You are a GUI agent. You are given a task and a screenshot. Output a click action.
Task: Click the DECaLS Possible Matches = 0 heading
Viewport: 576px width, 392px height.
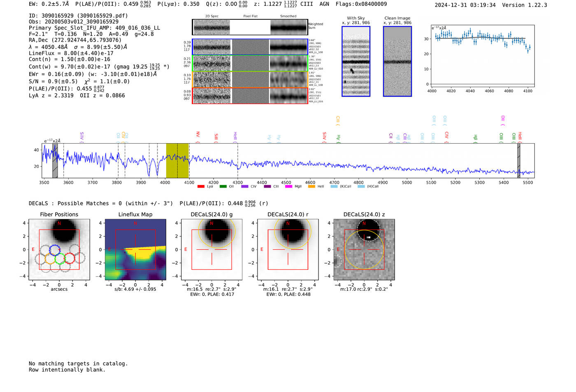[101, 203]
